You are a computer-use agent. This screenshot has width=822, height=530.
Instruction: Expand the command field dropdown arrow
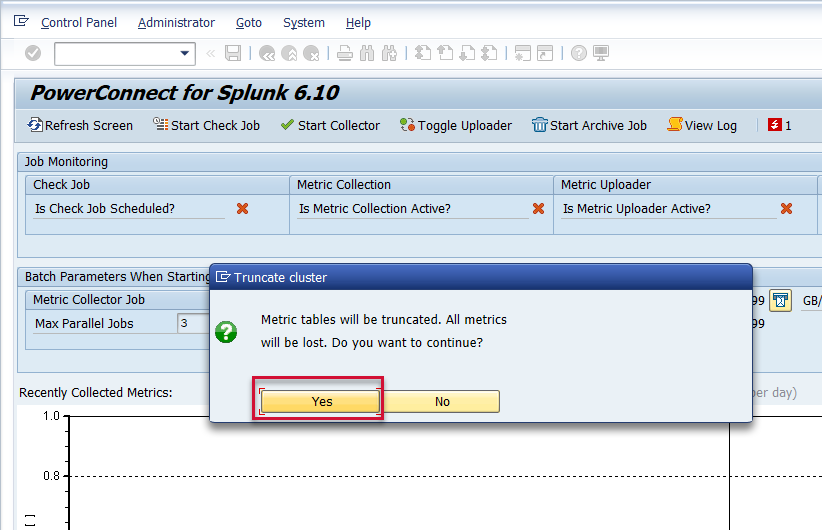[185, 53]
